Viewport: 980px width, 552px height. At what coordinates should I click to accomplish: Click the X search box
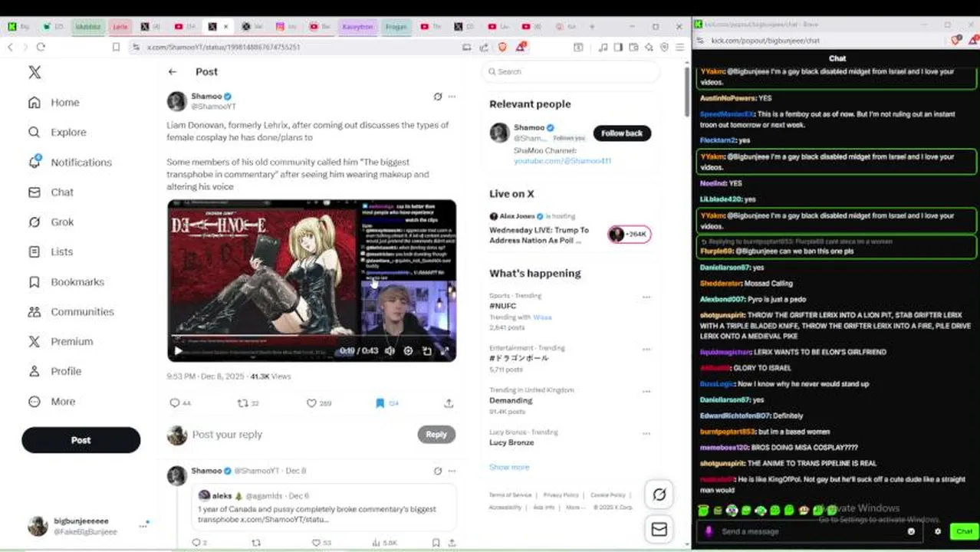571,71
